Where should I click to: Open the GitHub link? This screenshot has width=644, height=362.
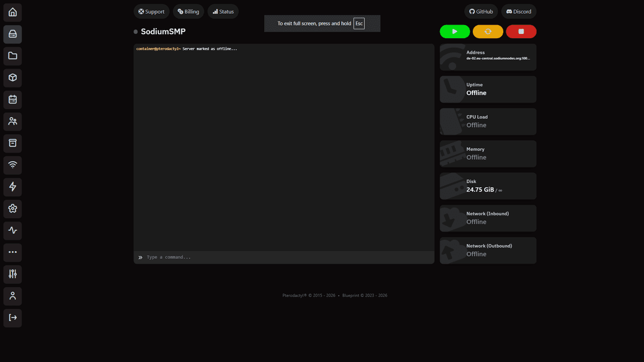481,11
